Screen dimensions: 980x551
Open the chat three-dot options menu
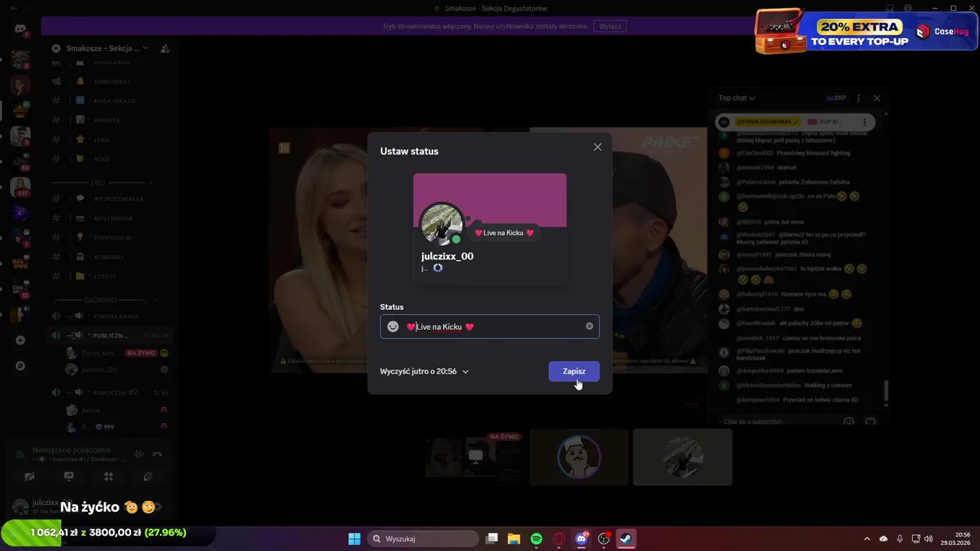858,98
